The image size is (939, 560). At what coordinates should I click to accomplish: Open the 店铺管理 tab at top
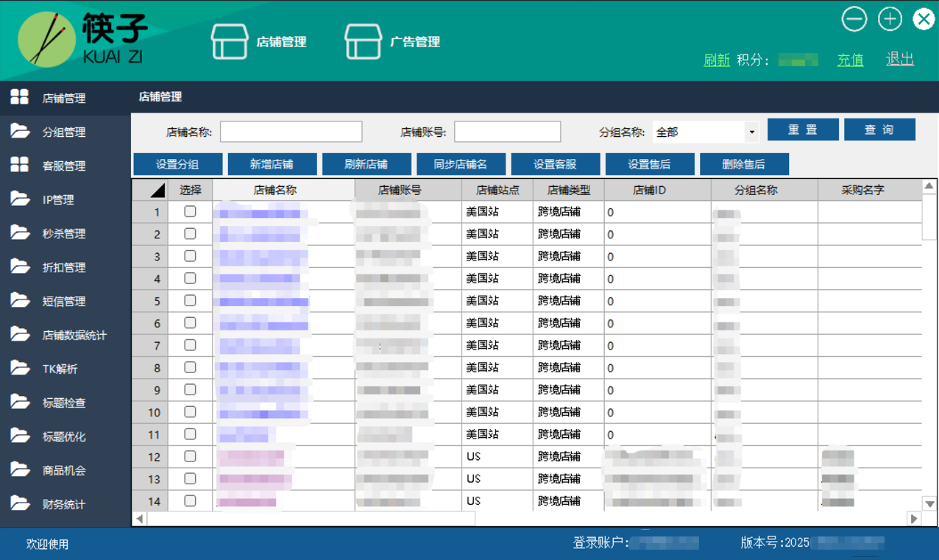[263, 42]
